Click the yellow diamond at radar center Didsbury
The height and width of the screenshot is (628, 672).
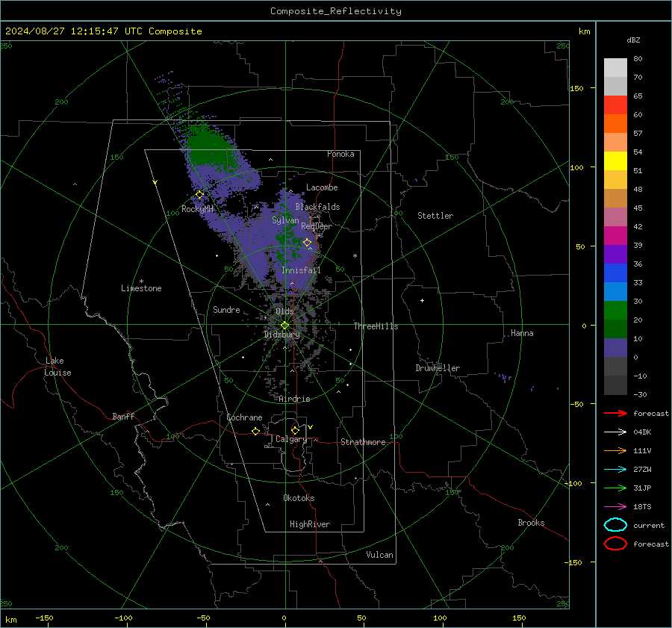click(x=284, y=326)
